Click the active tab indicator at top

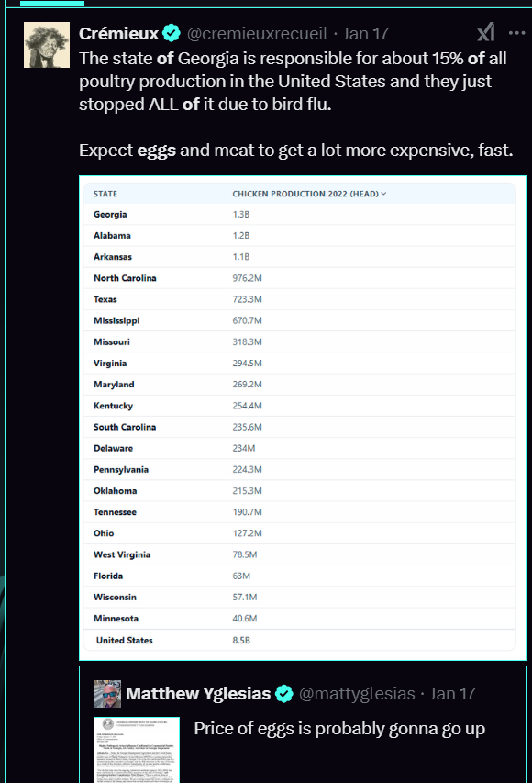(x=52, y=3)
